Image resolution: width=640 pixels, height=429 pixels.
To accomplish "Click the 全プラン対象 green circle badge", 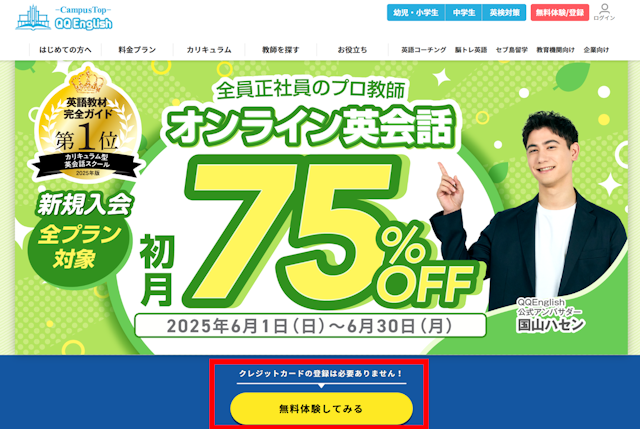I will point(80,247).
